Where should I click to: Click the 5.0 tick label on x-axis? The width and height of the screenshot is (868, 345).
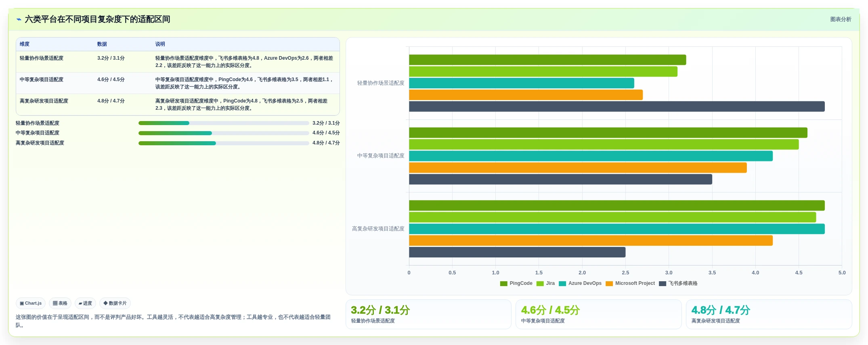[x=842, y=273]
